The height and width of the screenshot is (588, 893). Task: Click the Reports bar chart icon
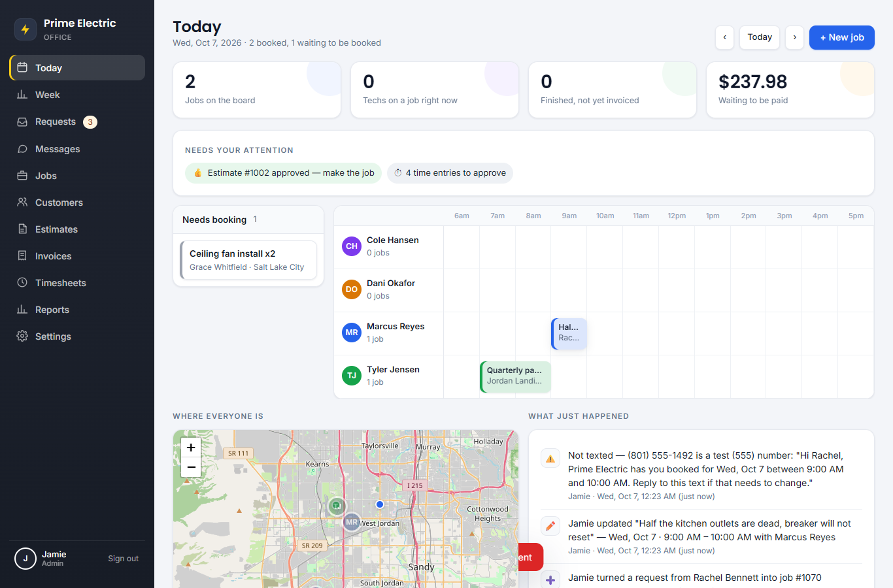click(x=22, y=310)
